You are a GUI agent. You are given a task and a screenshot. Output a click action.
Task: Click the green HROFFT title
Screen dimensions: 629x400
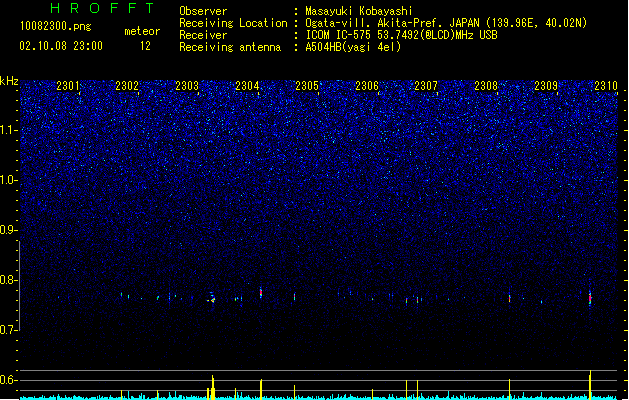tap(102, 8)
